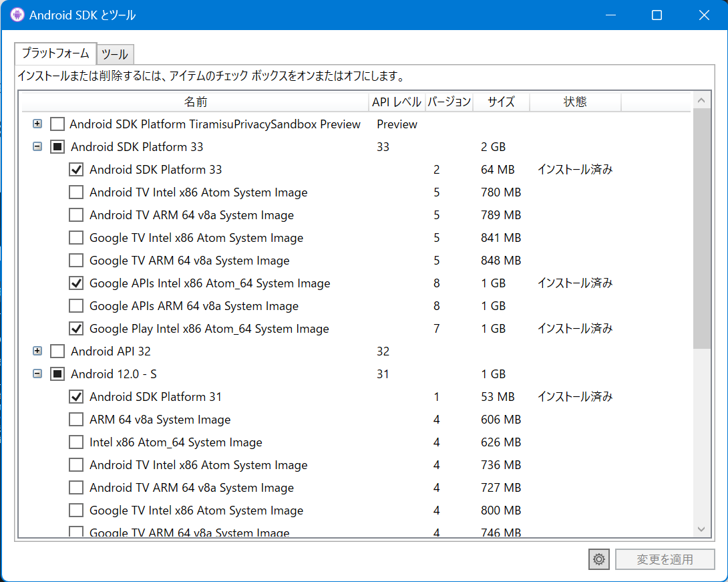Uncheck Google Play Intel x86 Atom_64 System Image
Screen dimensions: 728x582
click(76, 329)
